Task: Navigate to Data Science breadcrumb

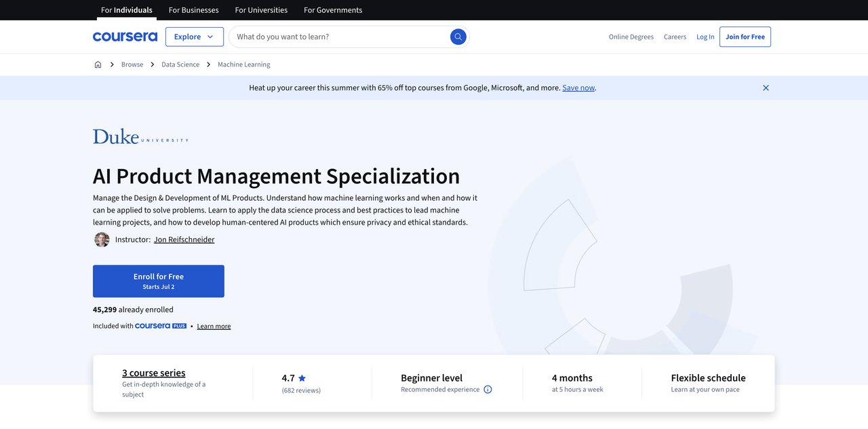Action: coord(180,64)
